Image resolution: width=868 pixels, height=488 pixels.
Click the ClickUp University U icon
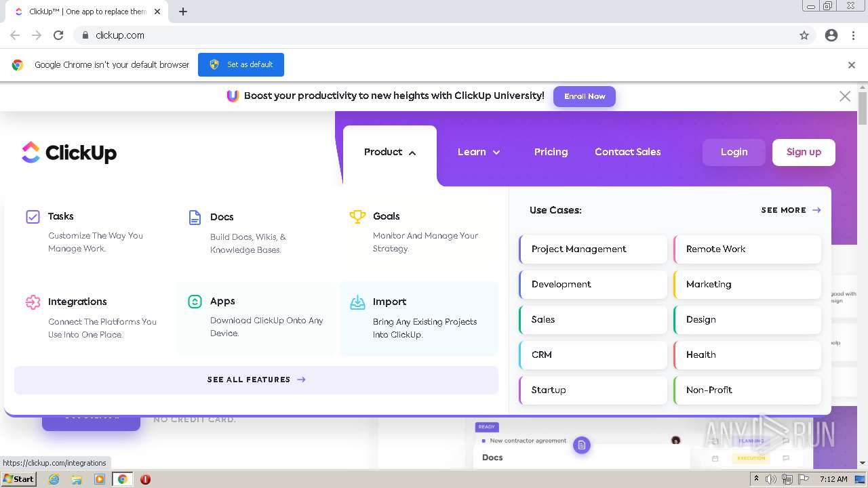233,96
